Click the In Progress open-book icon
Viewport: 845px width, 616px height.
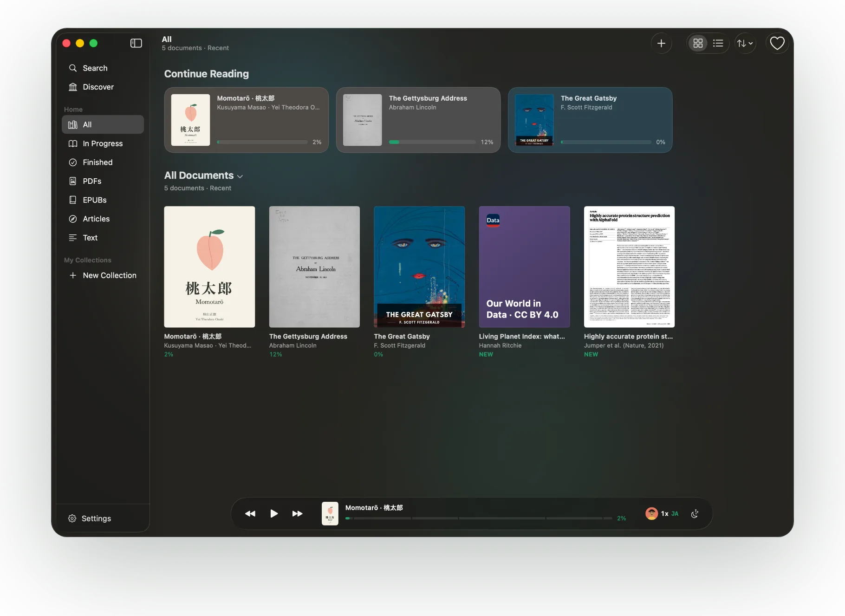pyautogui.click(x=73, y=143)
